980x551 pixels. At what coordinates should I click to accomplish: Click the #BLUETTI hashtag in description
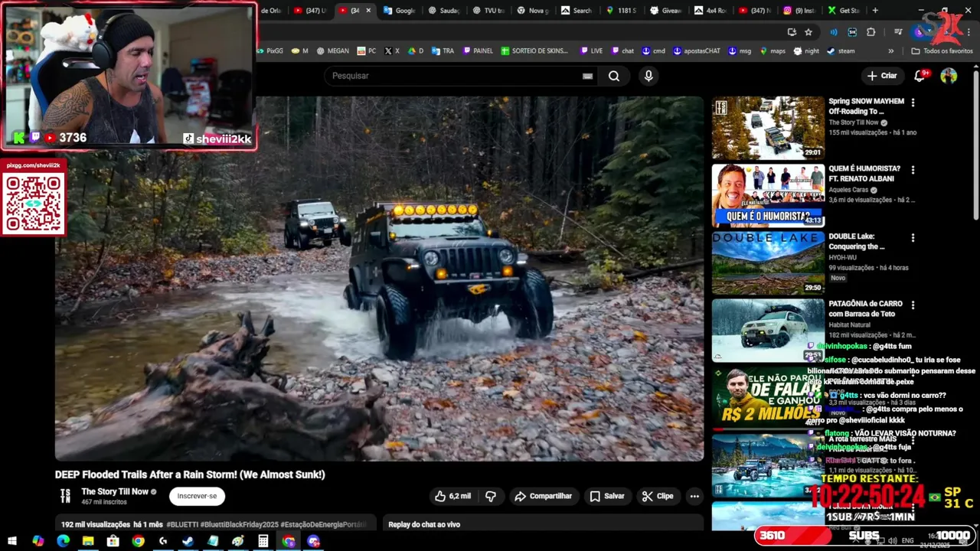[182, 525]
